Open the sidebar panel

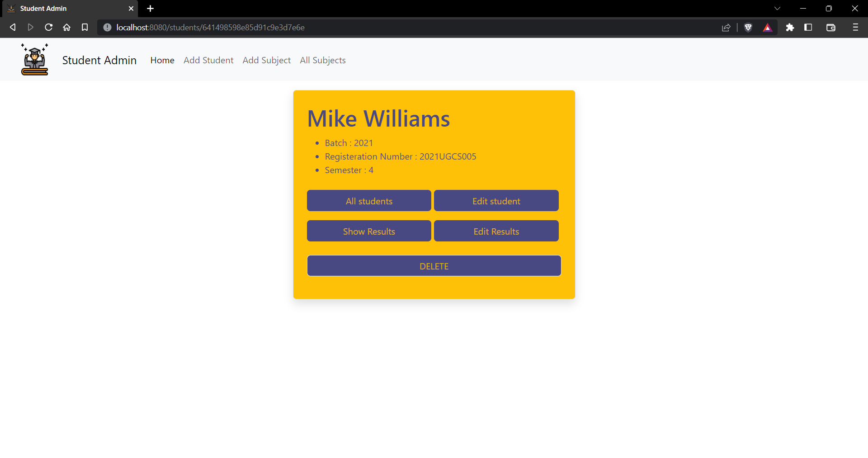tap(808, 28)
